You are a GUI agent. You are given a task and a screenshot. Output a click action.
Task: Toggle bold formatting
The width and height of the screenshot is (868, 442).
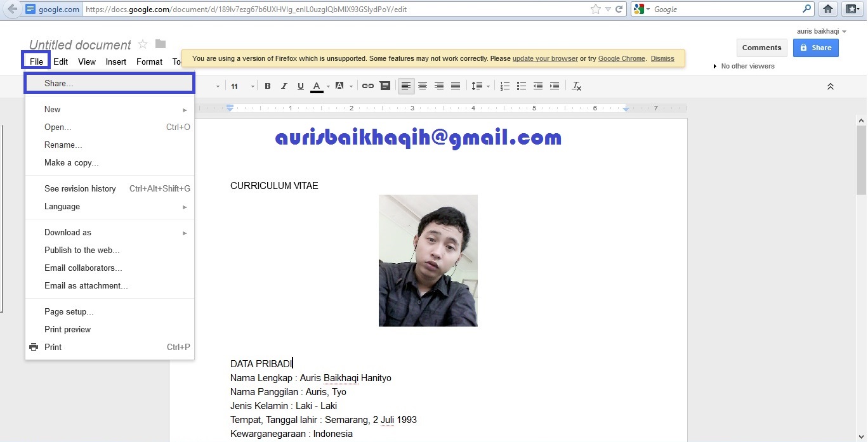(268, 86)
